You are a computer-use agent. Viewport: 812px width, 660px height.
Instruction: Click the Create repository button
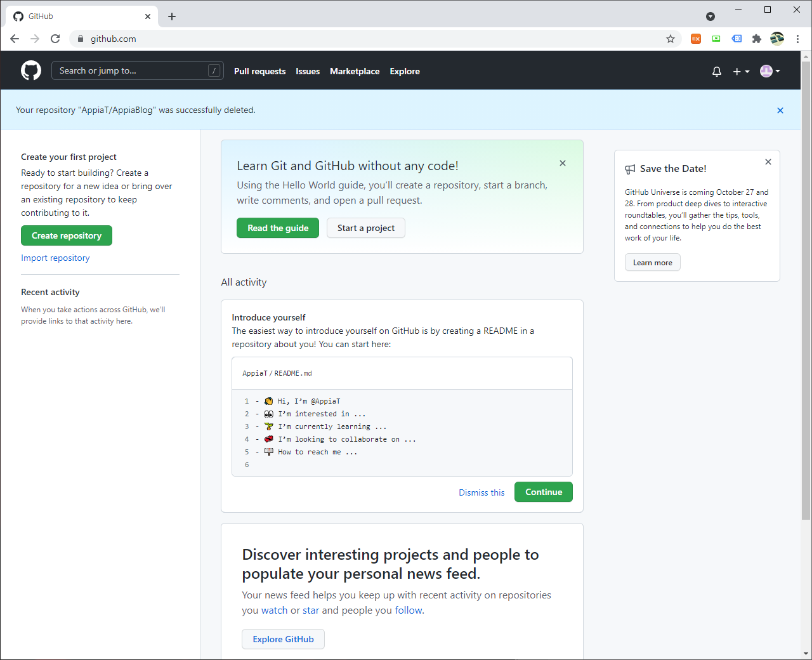pyautogui.click(x=67, y=235)
